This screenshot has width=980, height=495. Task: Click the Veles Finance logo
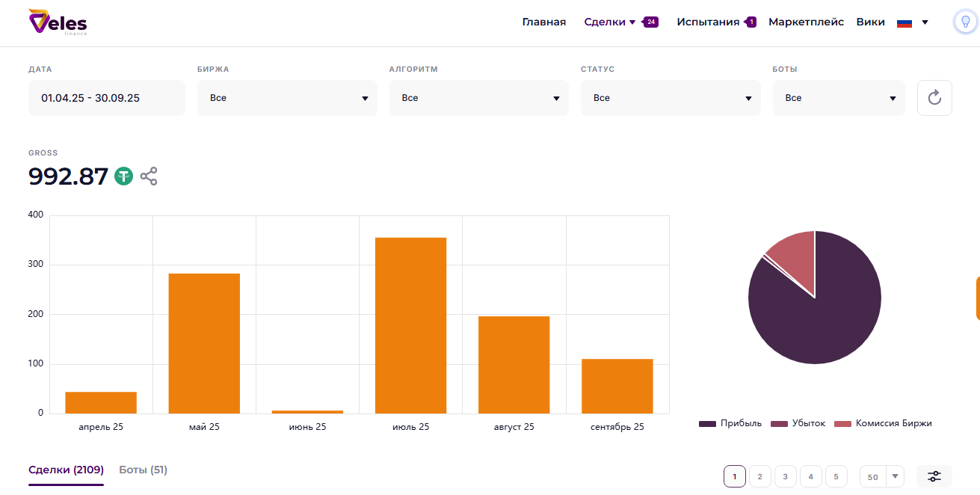pos(58,22)
